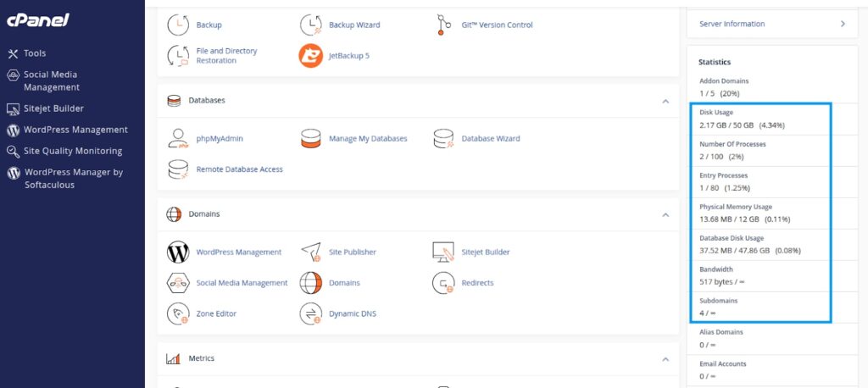Open WordPress Management sidebar item
Viewport: 868px width, 388px height.
tap(75, 130)
